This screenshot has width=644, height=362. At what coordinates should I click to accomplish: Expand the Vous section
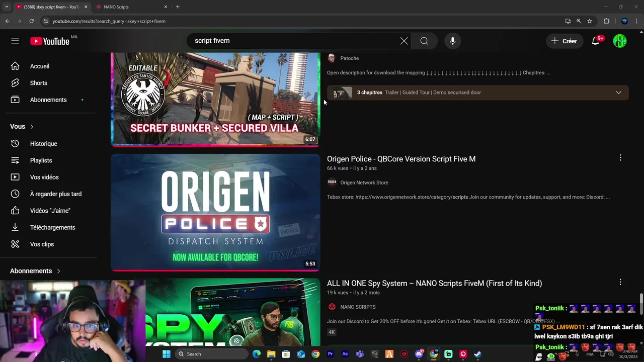[22, 127]
